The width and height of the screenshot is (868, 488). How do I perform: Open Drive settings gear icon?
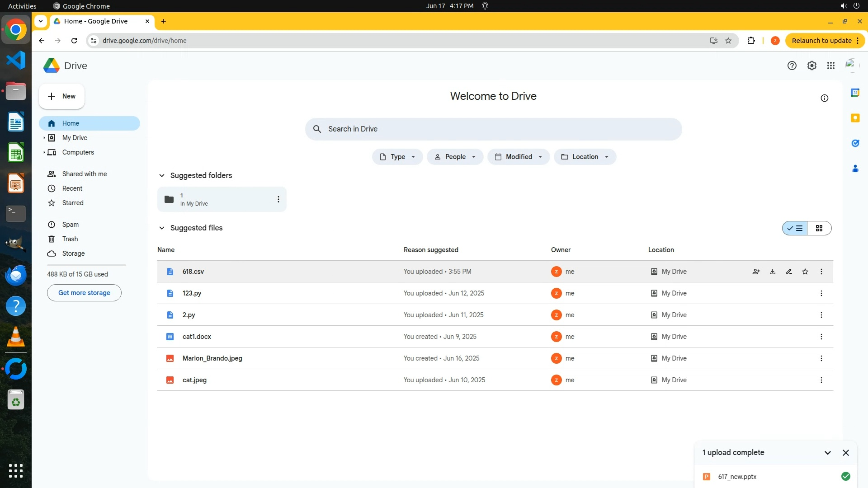tap(812, 66)
